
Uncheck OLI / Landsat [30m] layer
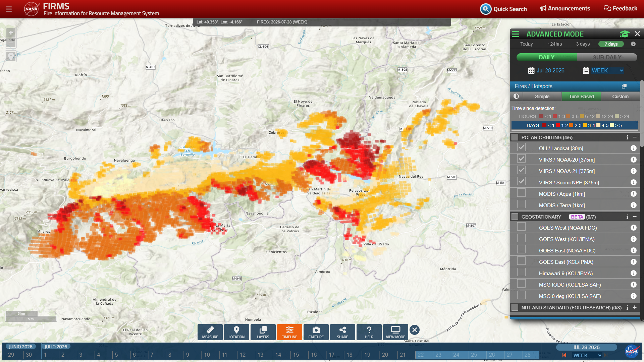[x=521, y=148]
